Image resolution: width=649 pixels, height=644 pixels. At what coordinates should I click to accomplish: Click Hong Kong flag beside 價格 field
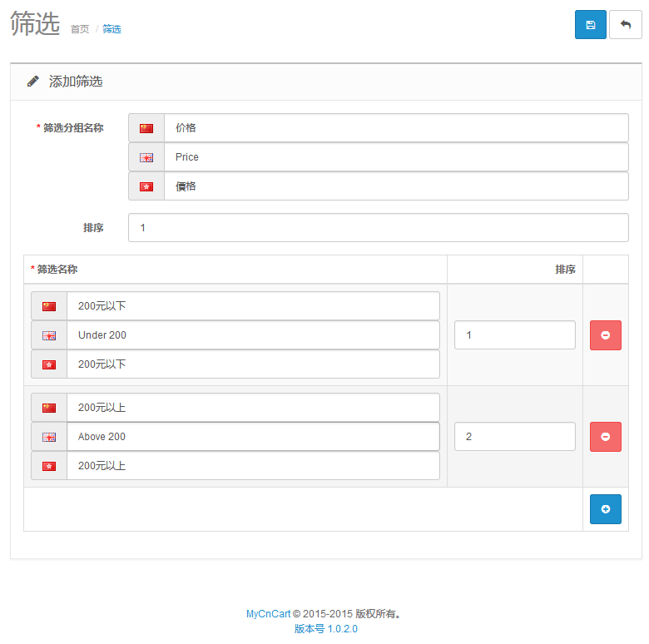point(146,186)
